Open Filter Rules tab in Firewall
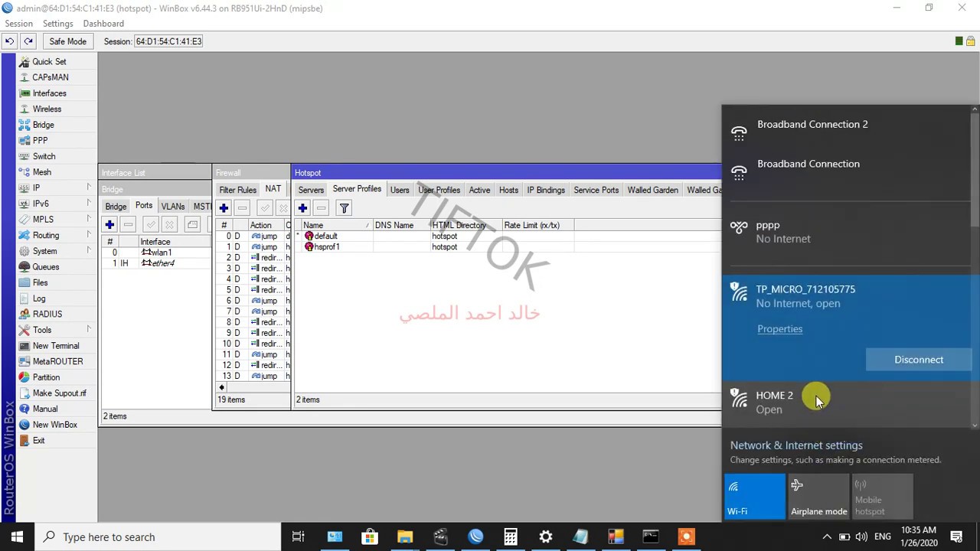The width and height of the screenshot is (980, 551). click(237, 190)
